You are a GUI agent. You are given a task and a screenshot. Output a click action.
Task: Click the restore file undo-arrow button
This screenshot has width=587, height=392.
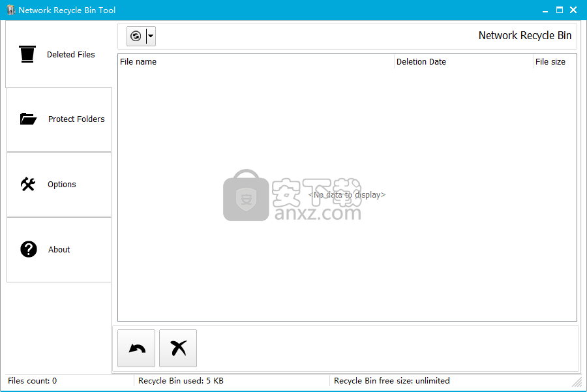[x=136, y=348]
